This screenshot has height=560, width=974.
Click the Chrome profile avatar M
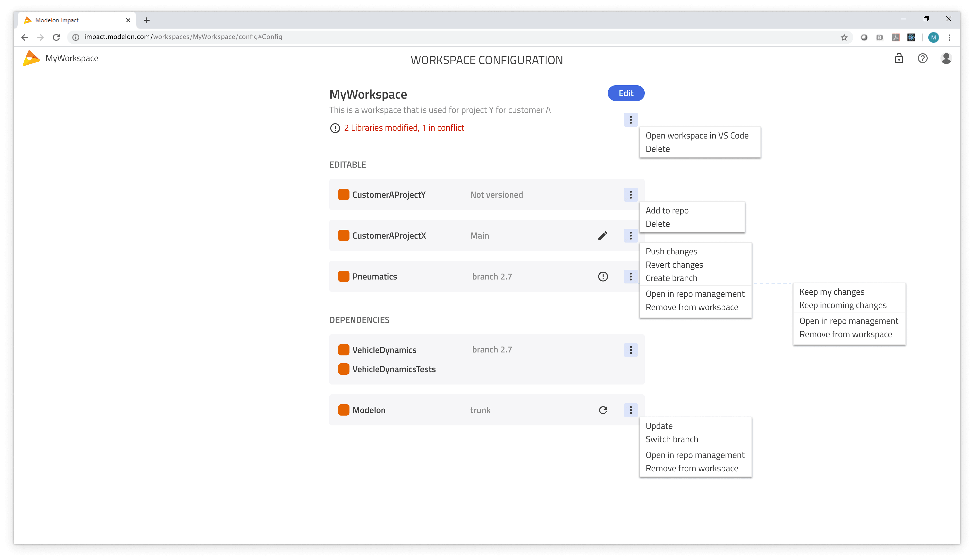(x=933, y=37)
